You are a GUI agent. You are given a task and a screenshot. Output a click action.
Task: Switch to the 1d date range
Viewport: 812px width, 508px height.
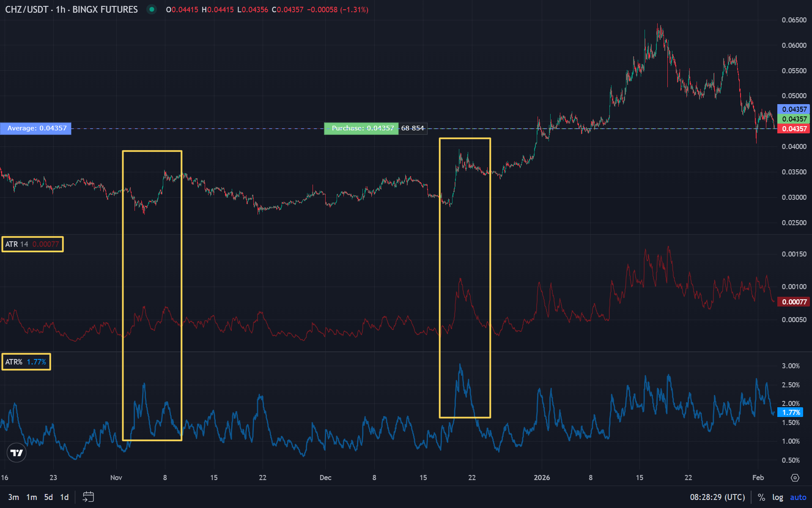tap(64, 497)
